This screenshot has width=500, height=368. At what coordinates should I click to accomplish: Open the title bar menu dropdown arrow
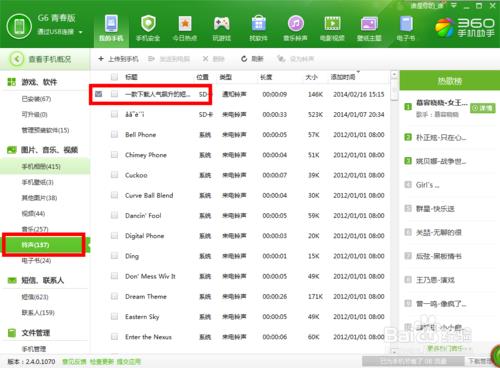(454, 6)
